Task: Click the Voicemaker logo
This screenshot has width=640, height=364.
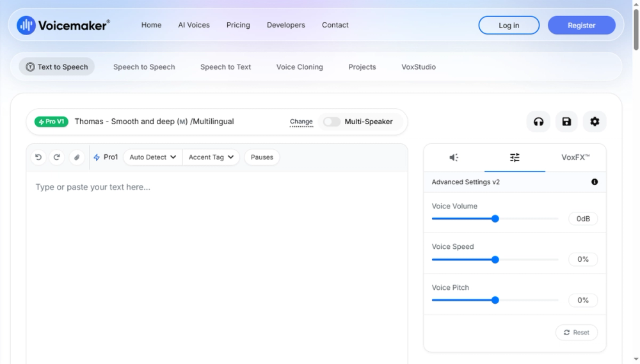Action: (x=63, y=26)
